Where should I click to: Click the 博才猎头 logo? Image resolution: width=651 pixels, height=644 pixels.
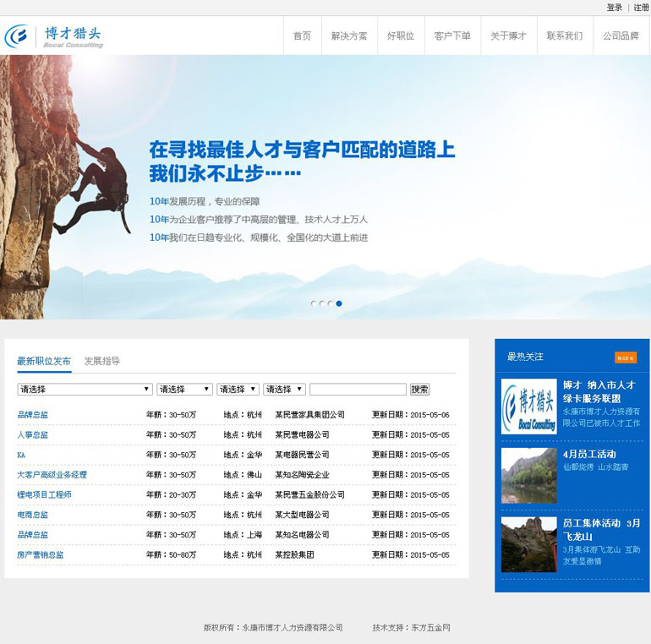[x=54, y=36]
